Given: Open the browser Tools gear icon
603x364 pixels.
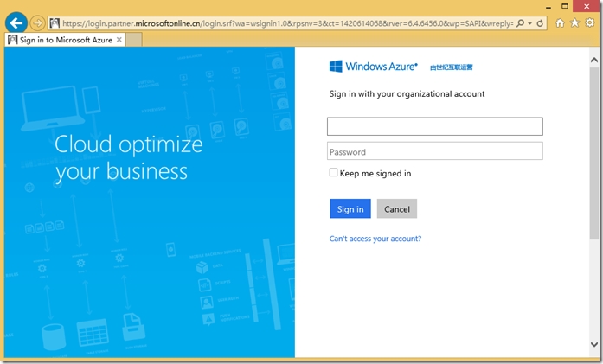Looking at the screenshot, I should [589, 23].
